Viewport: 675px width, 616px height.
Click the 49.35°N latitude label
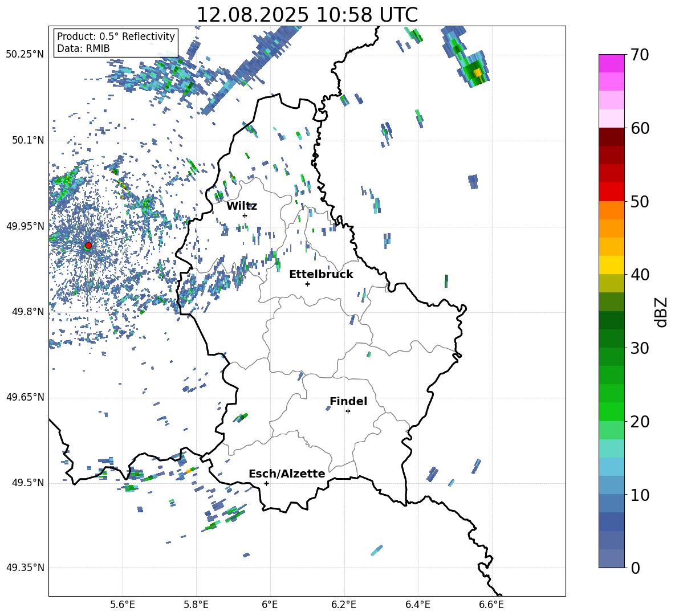(x=25, y=568)
